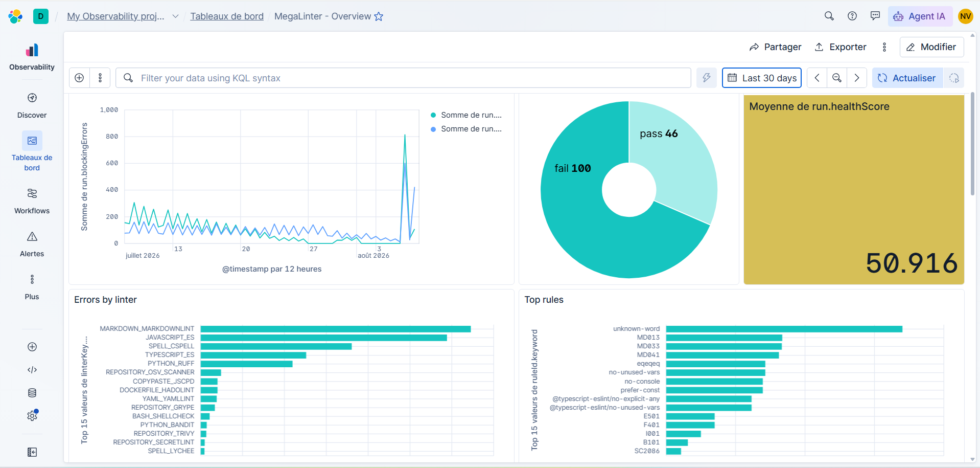Image resolution: width=980 pixels, height=468 pixels.
Task: Click Modifier to edit dashboard
Action: pos(931,47)
